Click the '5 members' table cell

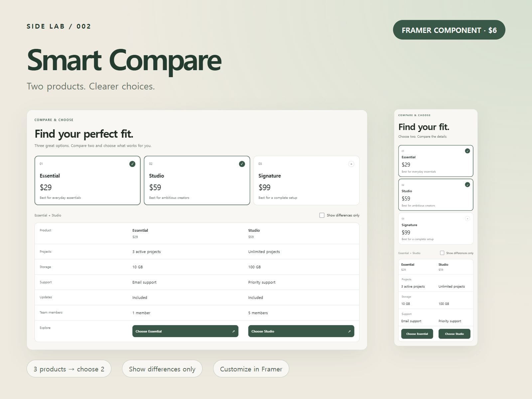pos(258,313)
